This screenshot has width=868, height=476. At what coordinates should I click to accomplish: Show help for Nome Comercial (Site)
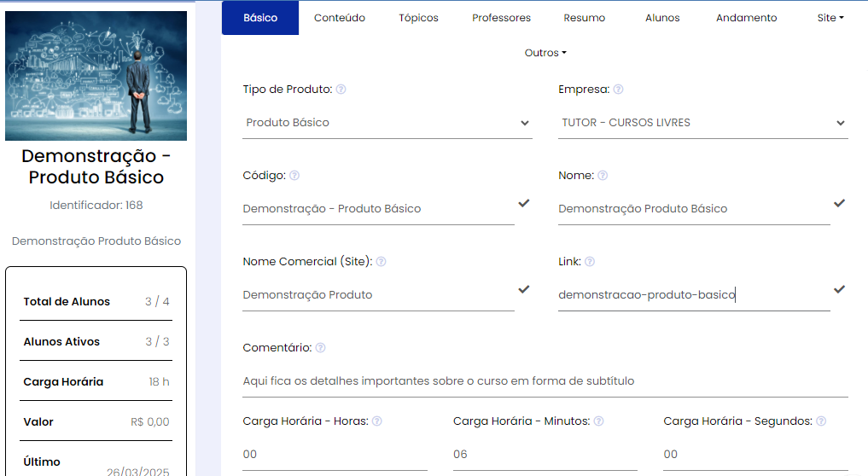[x=381, y=262]
